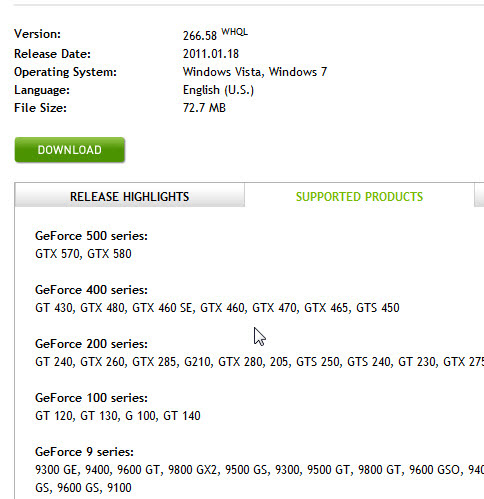Click the File Size: label
The height and width of the screenshot is (499, 484).
coord(40,108)
